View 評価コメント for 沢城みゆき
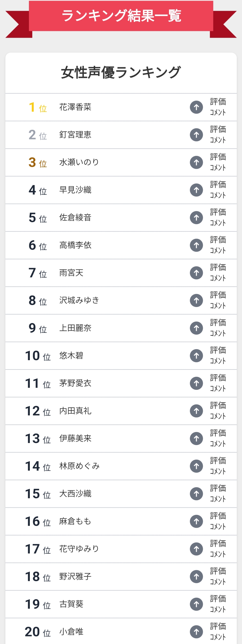This screenshot has width=242, height=644. (218, 300)
